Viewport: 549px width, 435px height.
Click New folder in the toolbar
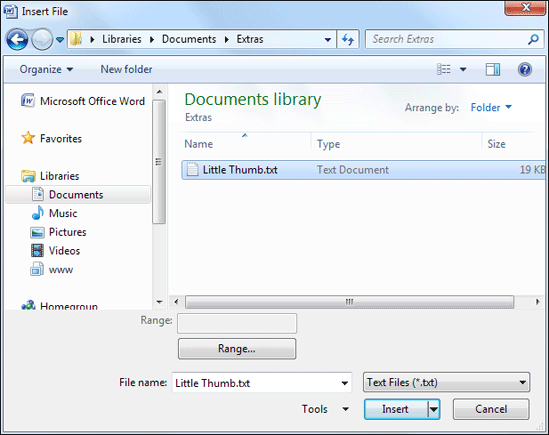[x=126, y=69]
